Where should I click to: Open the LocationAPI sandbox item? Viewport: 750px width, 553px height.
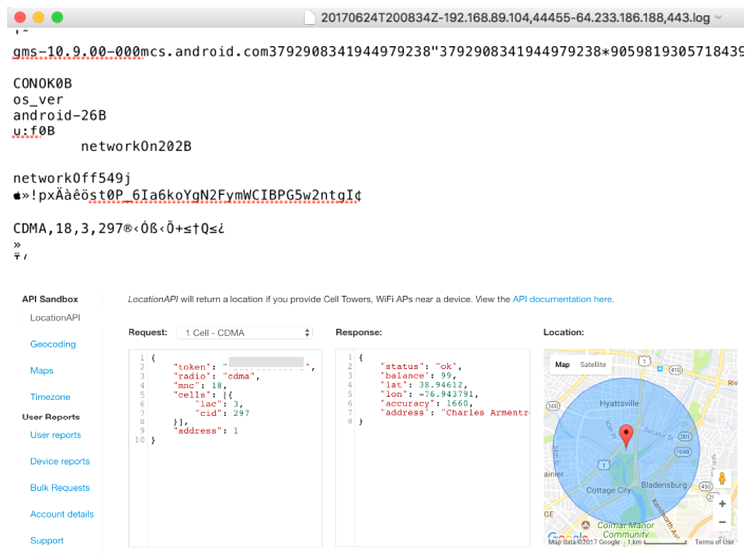[55, 318]
